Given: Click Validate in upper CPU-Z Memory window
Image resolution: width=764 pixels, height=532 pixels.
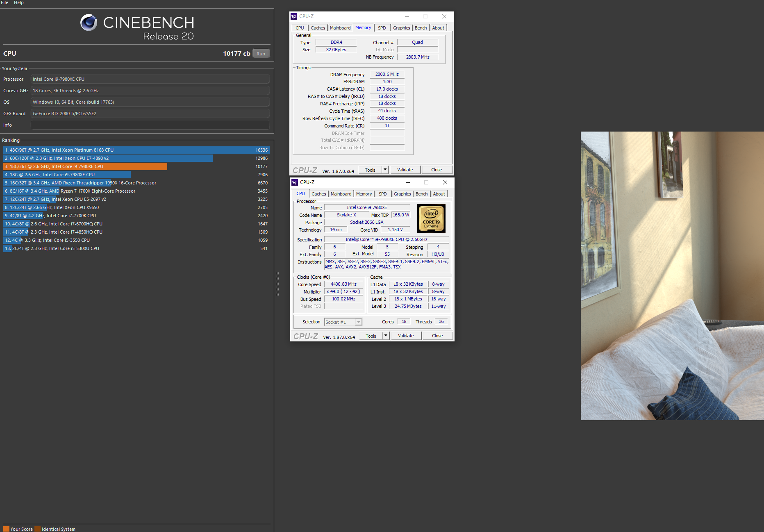Looking at the screenshot, I should pyautogui.click(x=405, y=170).
